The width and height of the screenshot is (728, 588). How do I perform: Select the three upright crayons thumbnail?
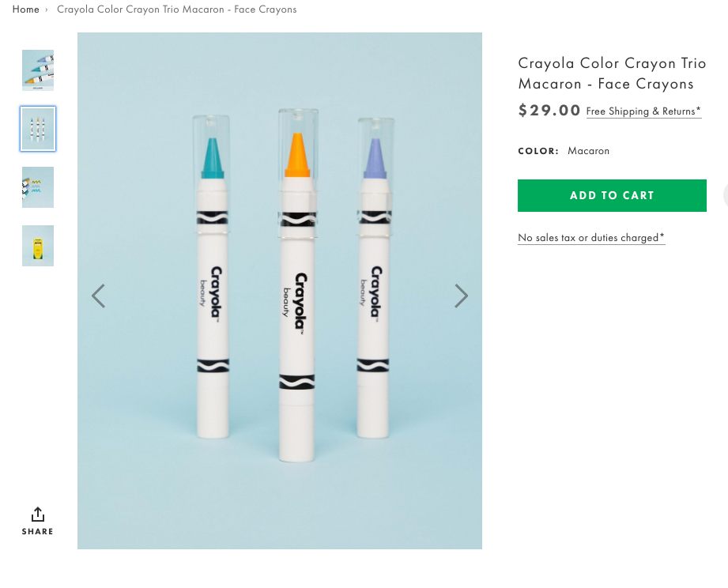38,129
